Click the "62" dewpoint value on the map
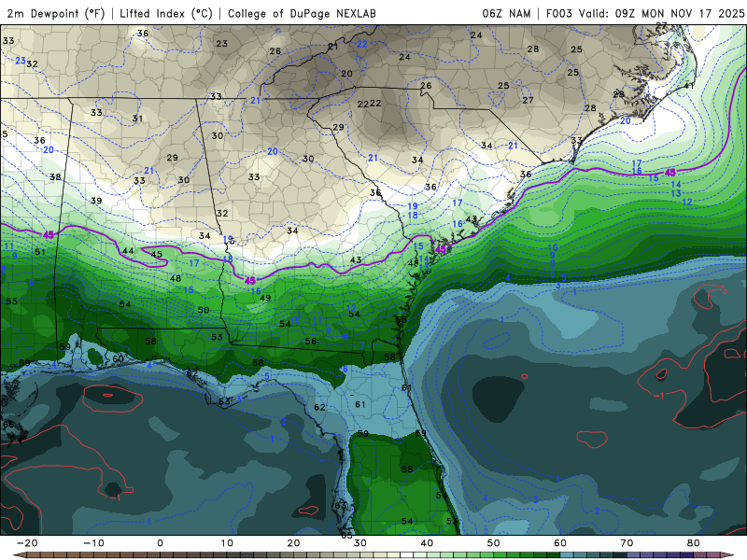Viewport: 747px width, 560px height. click(x=319, y=407)
